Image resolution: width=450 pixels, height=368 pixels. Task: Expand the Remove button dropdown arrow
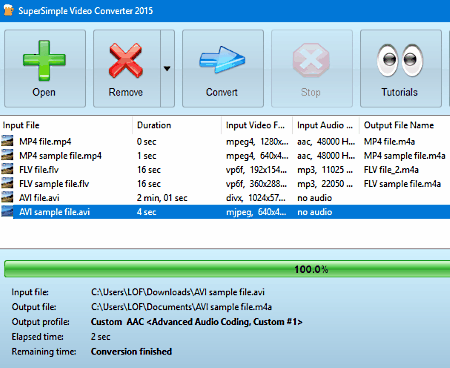click(x=167, y=69)
